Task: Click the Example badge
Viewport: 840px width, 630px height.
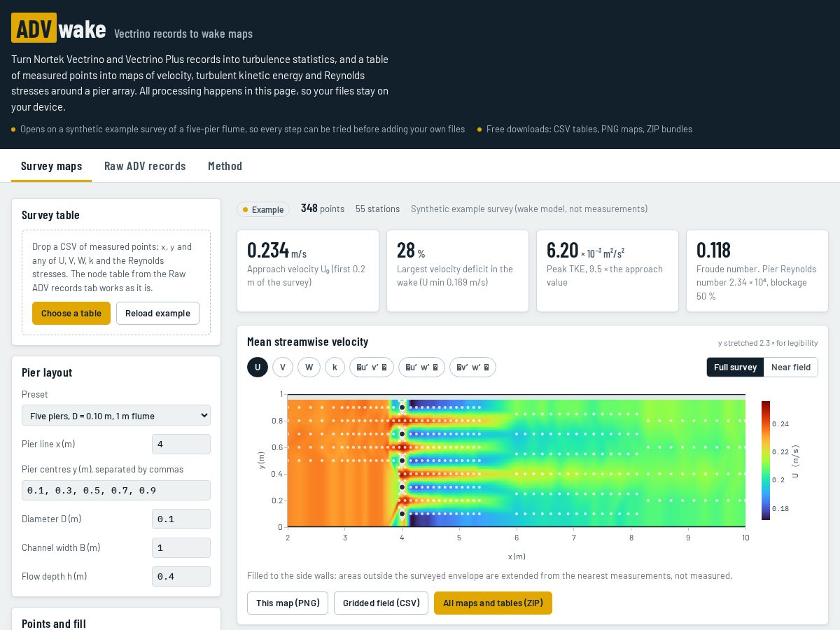Action: 263,209
